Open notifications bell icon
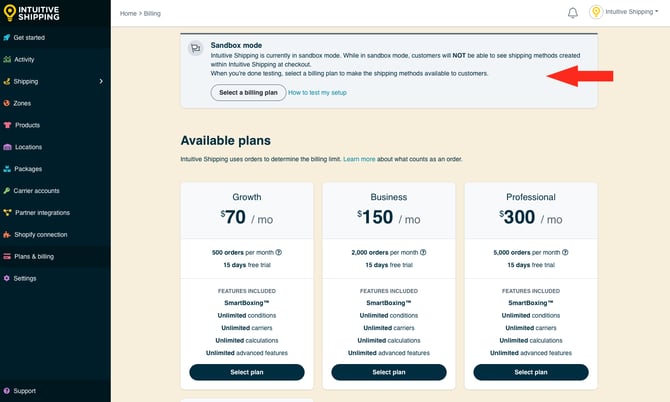The height and width of the screenshot is (402, 670). [x=573, y=13]
